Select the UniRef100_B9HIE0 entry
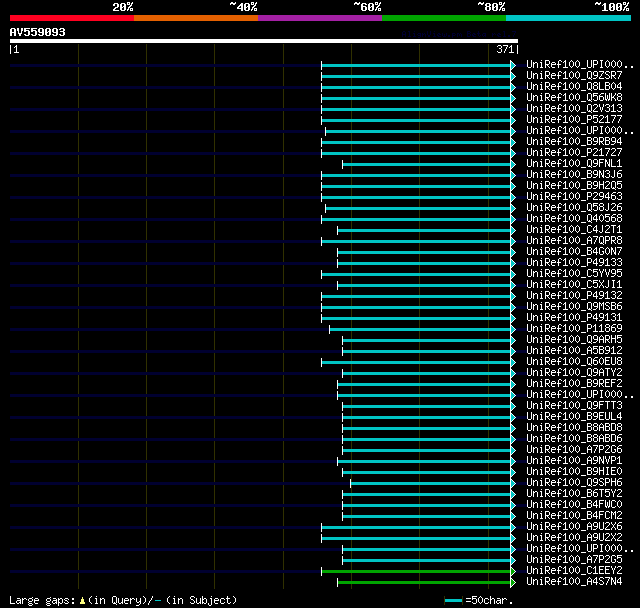The width and height of the screenshot is (640, 608). (574, 472)
